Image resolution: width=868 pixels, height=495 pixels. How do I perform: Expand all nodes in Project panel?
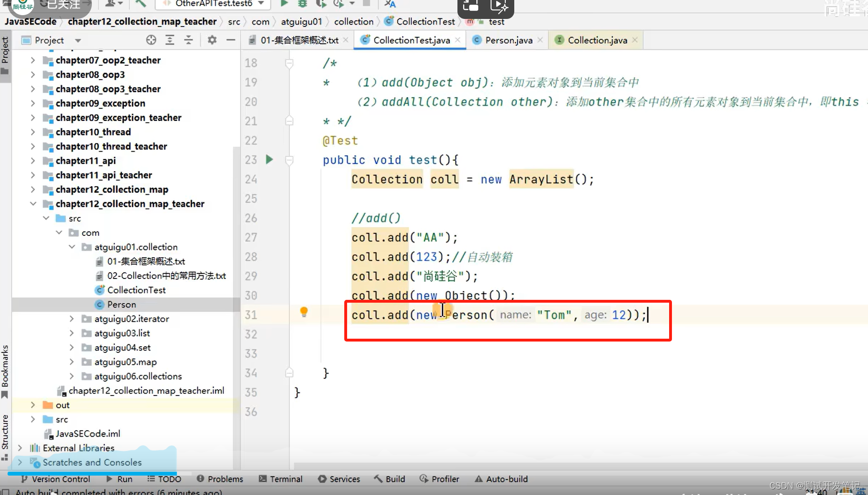[170, 40]
